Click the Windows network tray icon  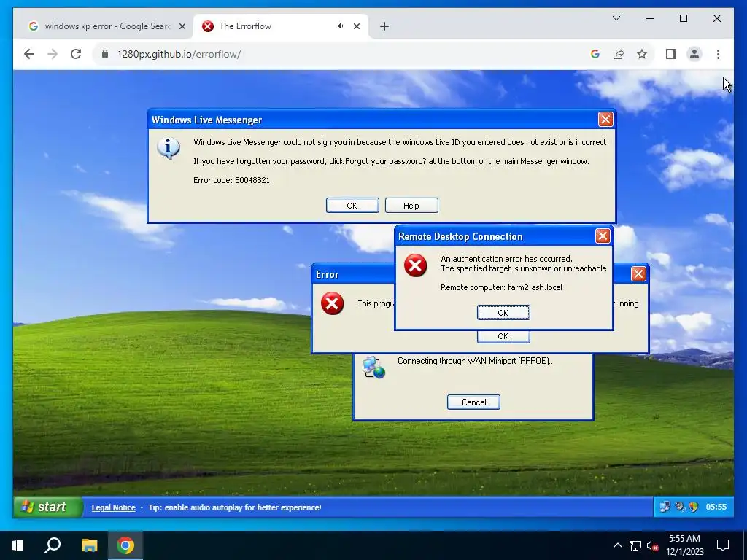635,545
